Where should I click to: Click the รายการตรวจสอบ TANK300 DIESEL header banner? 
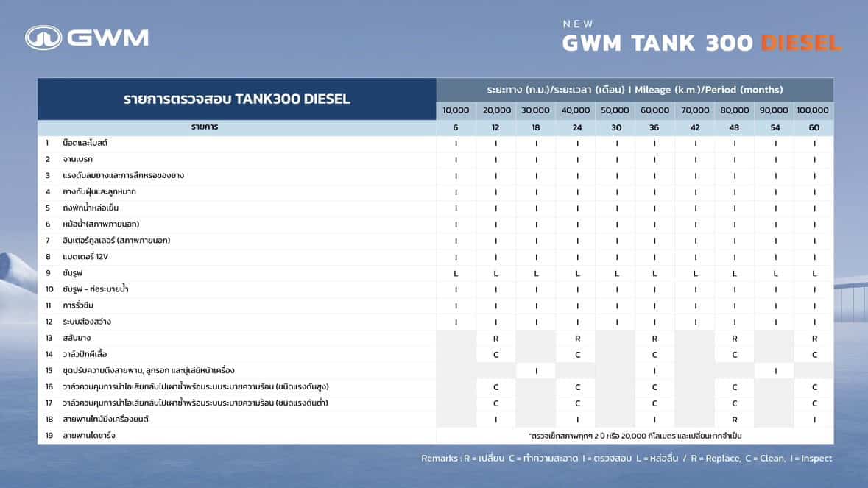[237, 98]
